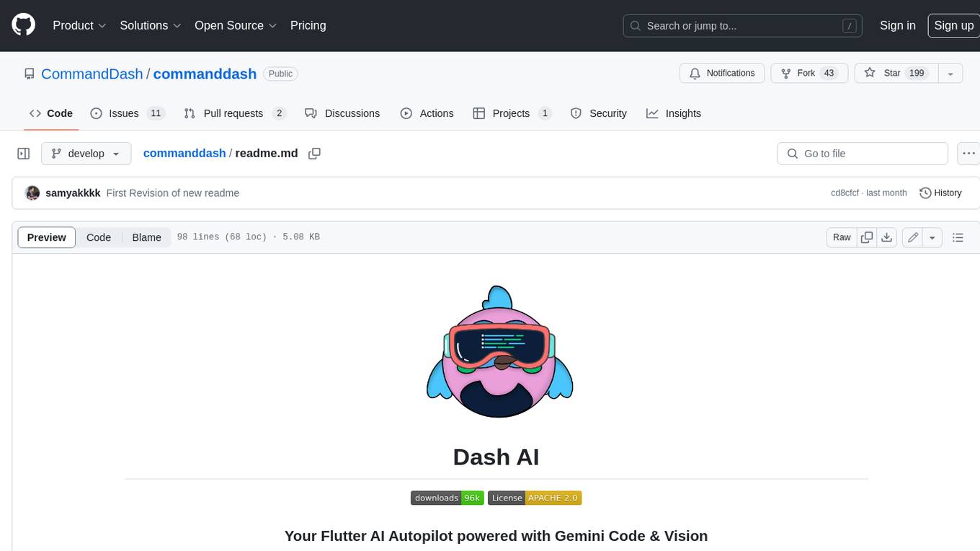This screenshot has width=980, height=551.
Task: Open the First Revision of new readme commit
Action: click(173, 193)
